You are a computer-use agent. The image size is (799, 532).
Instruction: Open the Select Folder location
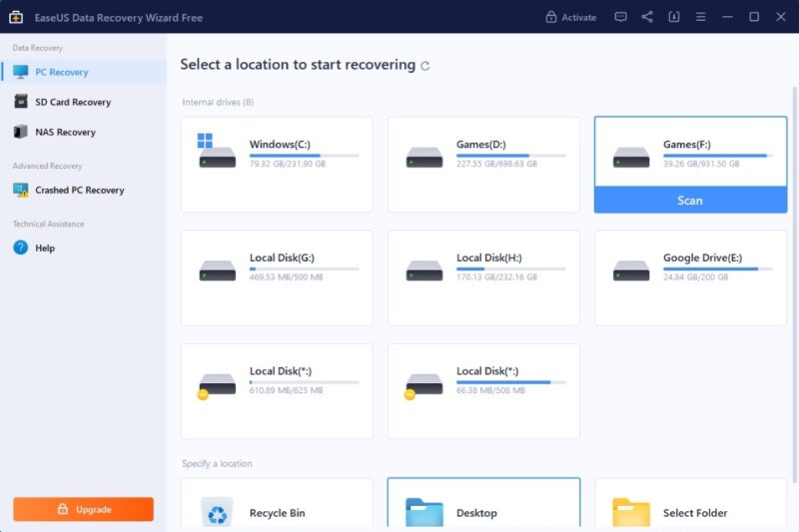click(x=688, y=512)
